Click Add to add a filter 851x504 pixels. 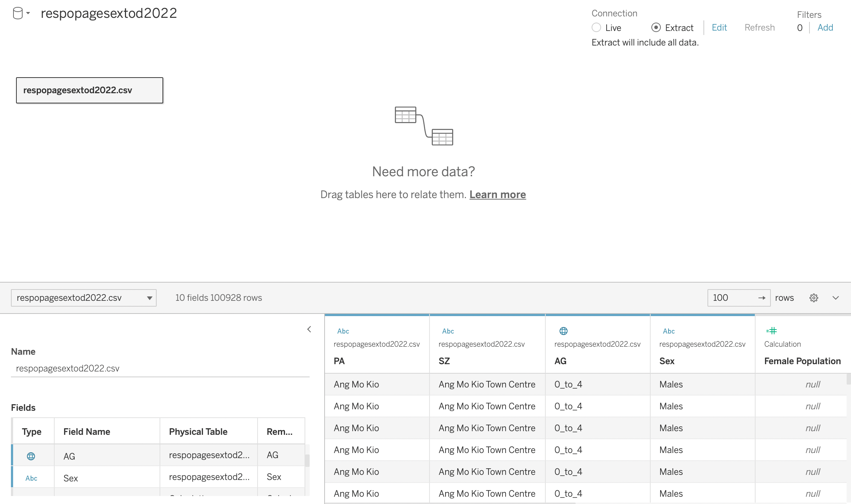825,28
